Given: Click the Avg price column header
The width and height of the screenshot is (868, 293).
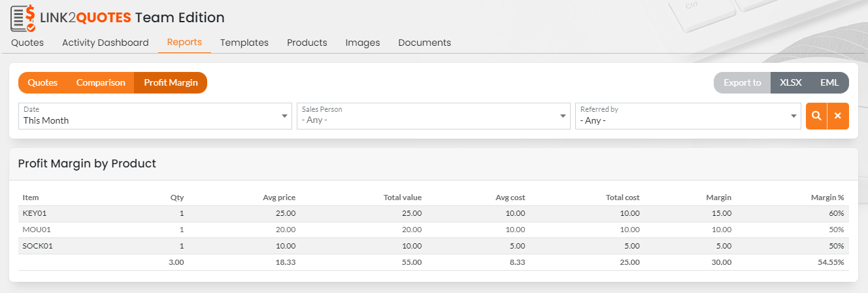Looking at the screenshot, I should [x=280, y=197].
